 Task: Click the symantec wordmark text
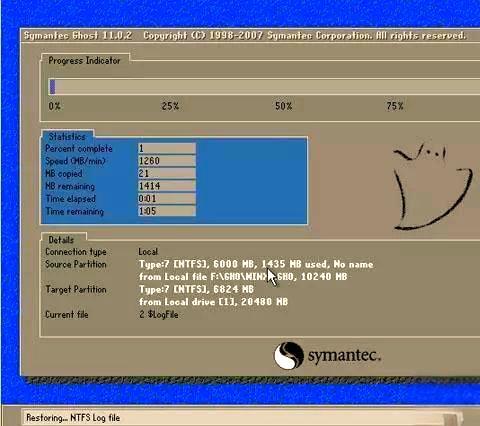[x=344, y=355]
